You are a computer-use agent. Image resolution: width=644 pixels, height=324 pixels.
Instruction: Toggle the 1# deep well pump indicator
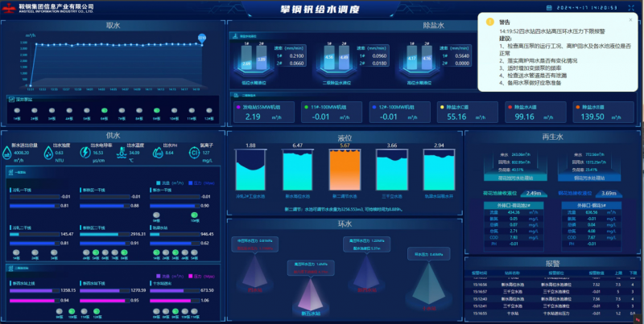pos(16,109)
